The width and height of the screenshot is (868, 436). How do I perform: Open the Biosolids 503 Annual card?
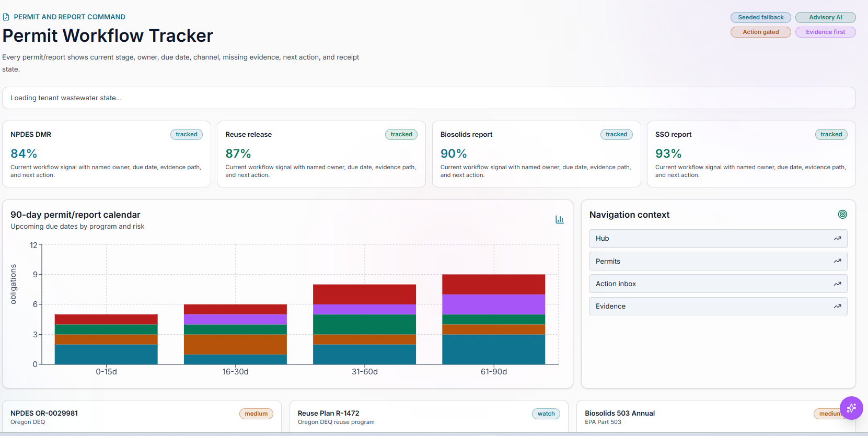pos(716,417)
